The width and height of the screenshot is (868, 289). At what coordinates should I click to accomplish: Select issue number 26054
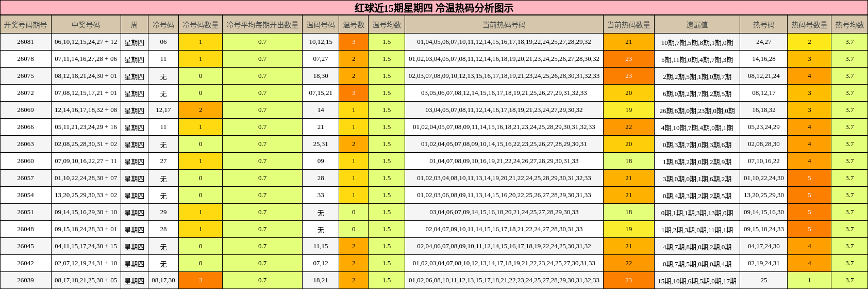[25, 195]
